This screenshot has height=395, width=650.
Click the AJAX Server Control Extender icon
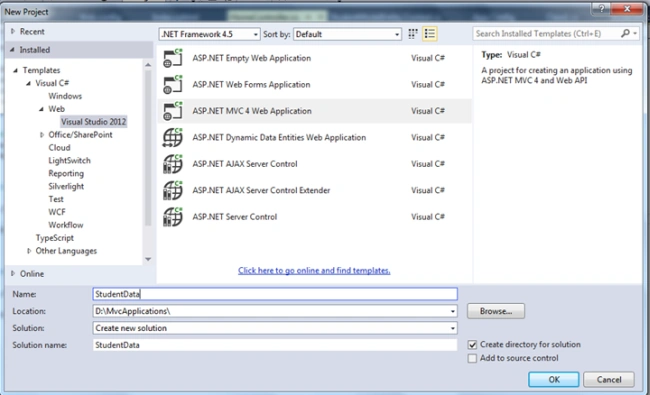click(173, 191)
